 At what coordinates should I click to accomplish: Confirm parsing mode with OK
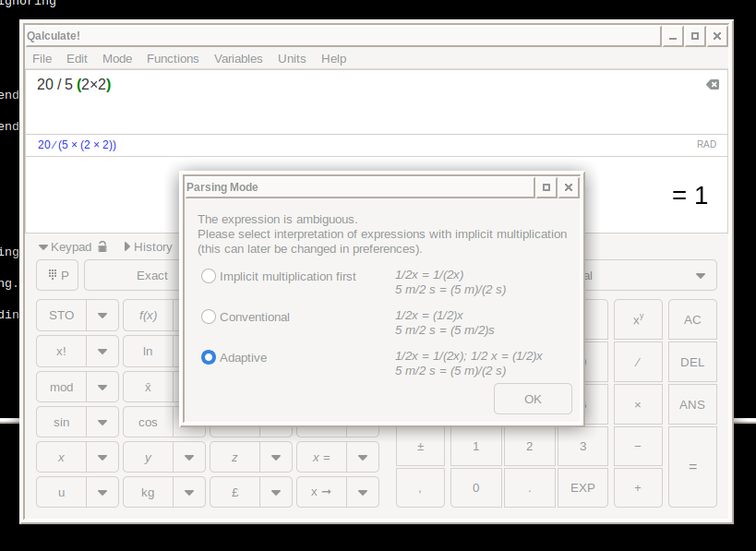533,399
